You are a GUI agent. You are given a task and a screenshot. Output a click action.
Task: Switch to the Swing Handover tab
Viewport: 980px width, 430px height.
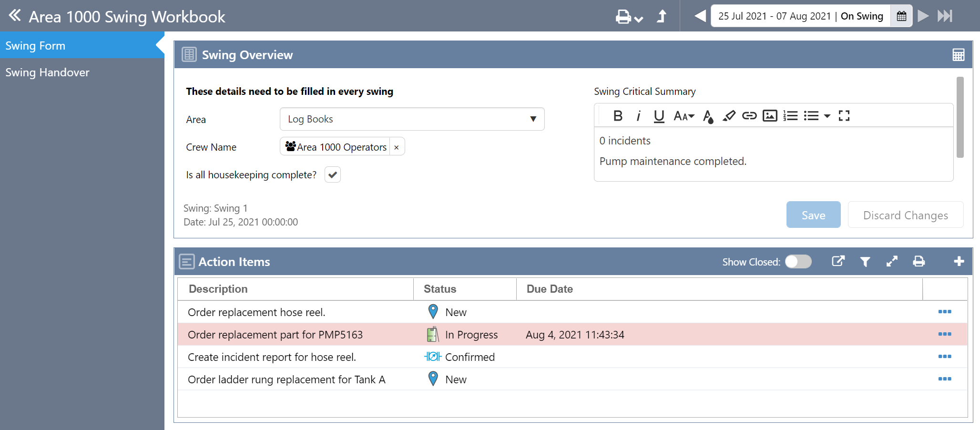click(47, 72)
